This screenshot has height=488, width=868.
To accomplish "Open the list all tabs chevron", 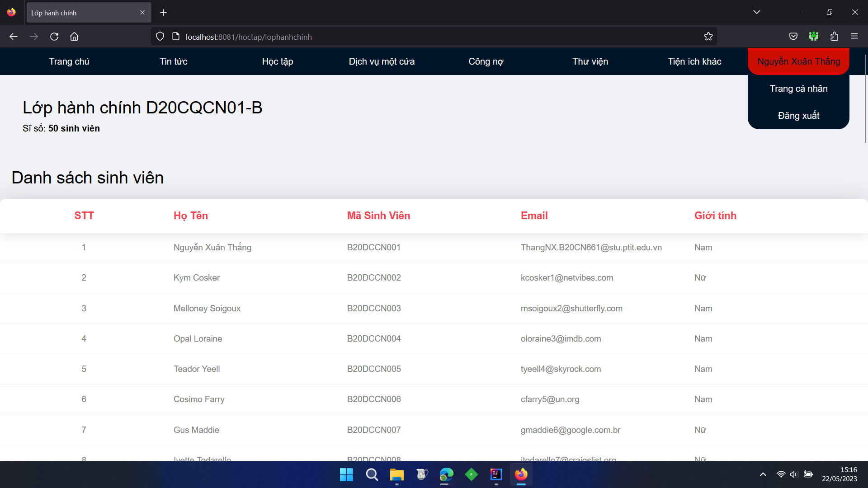I will pos(757,12).
